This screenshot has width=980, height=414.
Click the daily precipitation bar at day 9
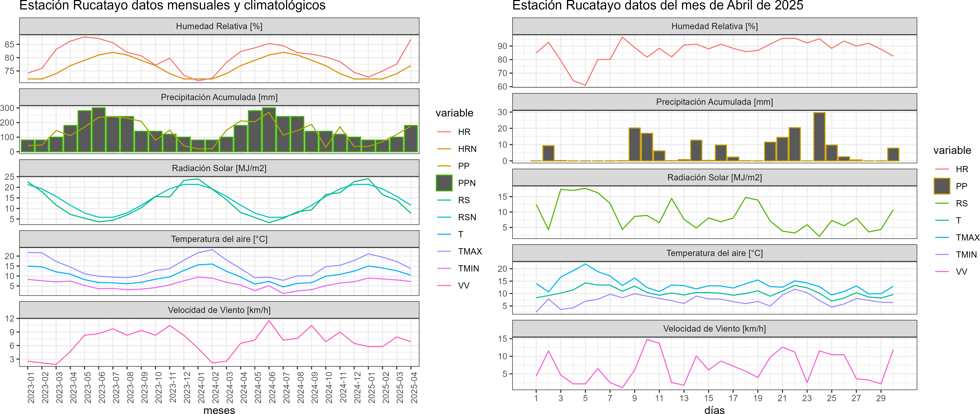(x=635, y=144)
